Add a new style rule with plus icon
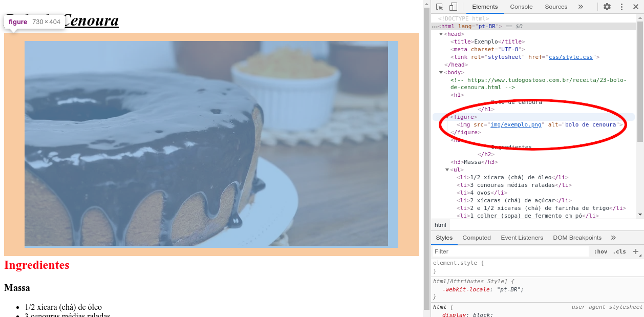The image size is (644, 317). pos(636,251)
